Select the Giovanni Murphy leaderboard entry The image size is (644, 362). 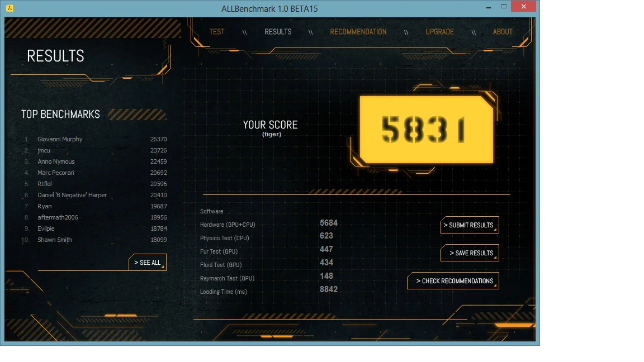[95, 139]
